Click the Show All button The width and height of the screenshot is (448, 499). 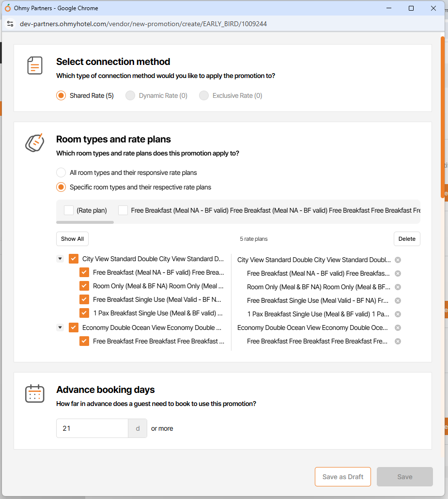coord(72,239)
